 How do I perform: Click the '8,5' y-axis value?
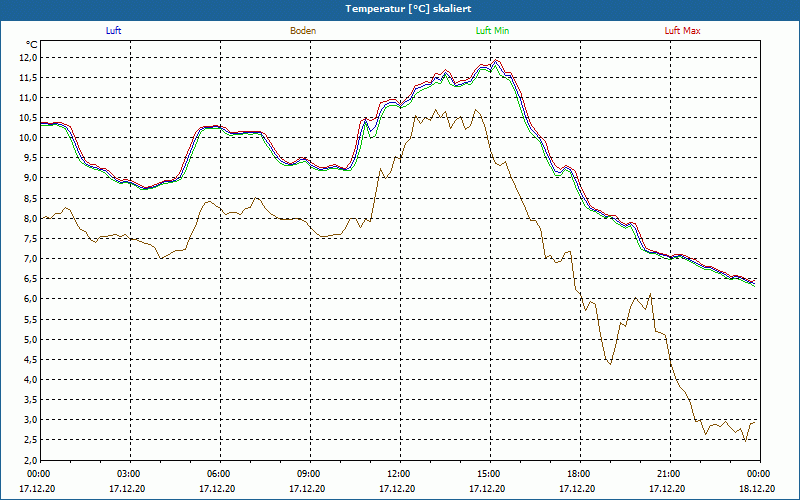[31, 198]
